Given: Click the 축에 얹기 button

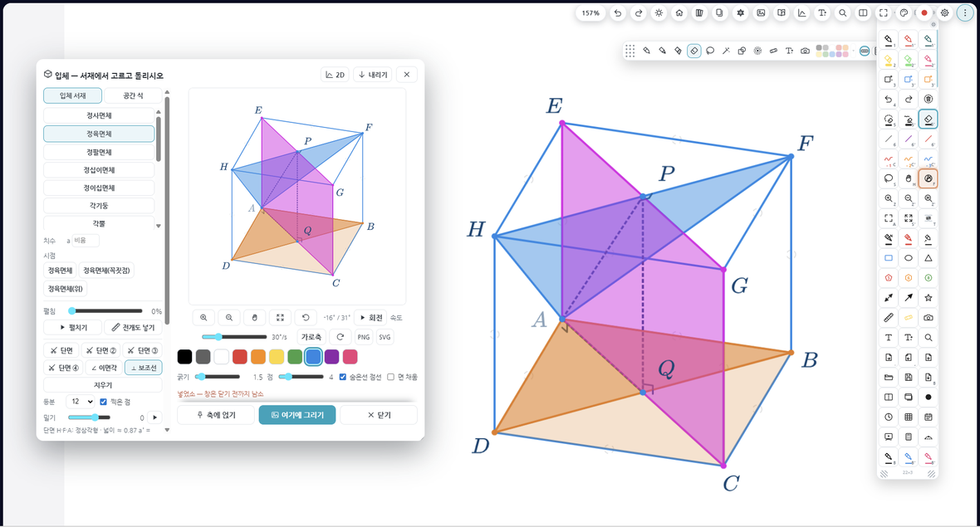Looking at the screenshot, I should (x=216, y=415).
